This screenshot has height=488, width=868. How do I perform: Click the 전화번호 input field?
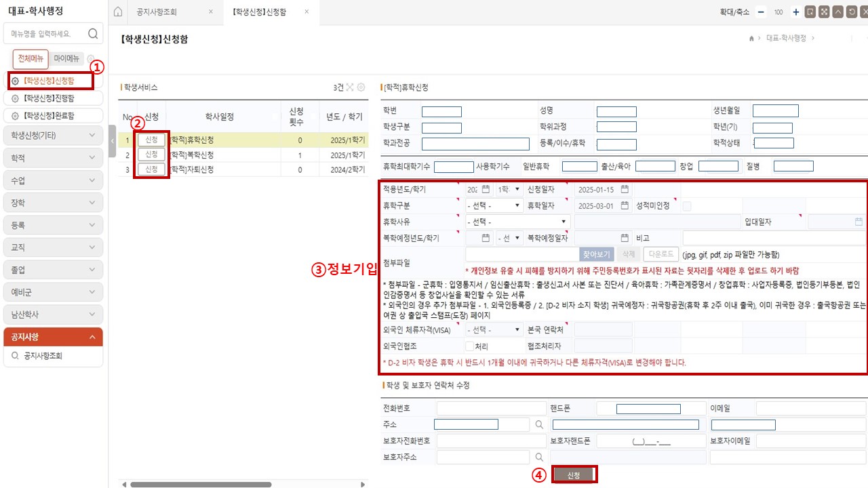pyautogui.click(x=492, y=408)
